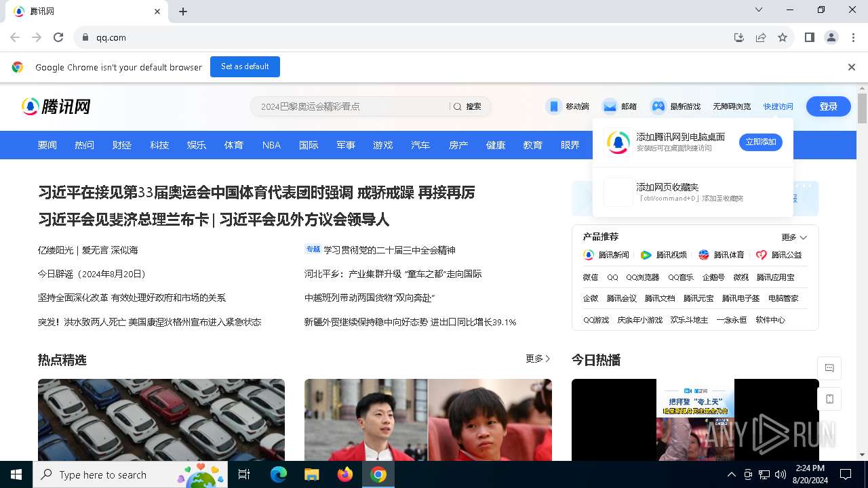Click 立即添加 button in popup

pos(761,142)
